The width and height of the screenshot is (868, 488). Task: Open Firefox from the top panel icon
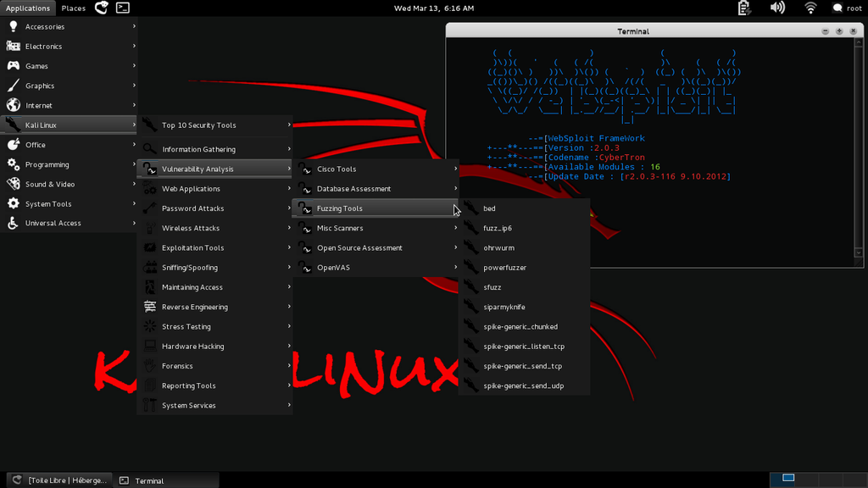point(102,8)
